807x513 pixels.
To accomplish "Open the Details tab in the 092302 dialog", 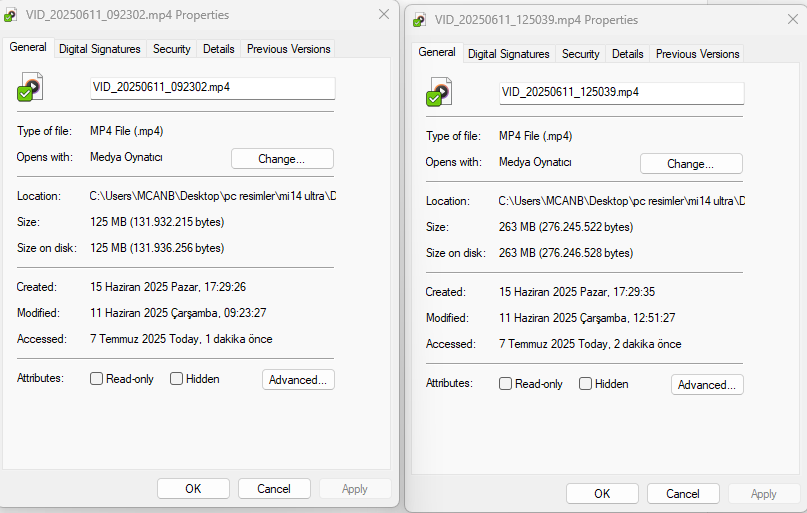I will pyautogui.click(x=218, y=48).
